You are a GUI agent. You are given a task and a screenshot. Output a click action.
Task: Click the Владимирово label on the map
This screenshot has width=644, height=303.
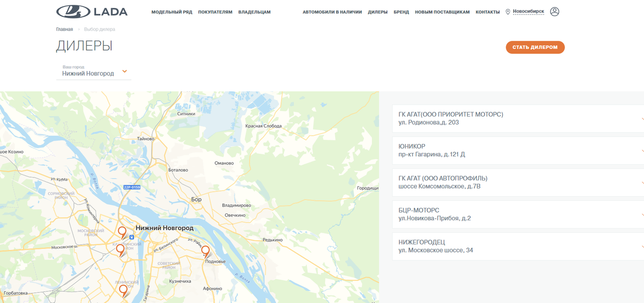click(237, 206)
